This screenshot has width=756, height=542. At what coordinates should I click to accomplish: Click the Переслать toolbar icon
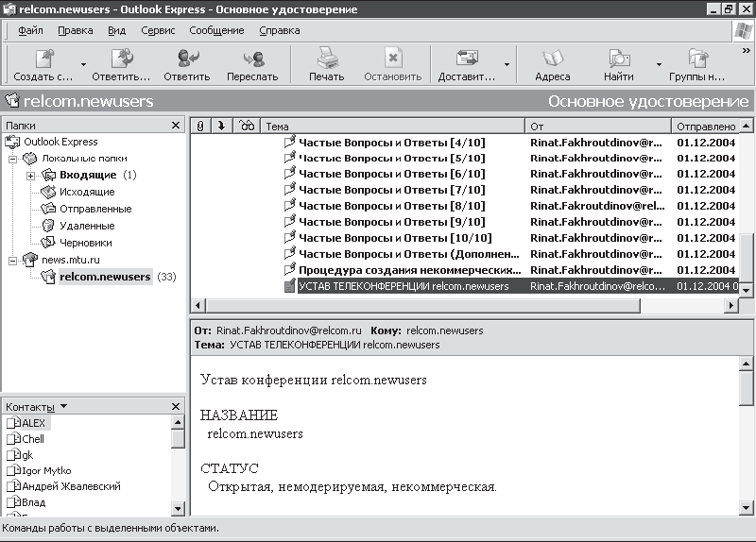pos(253,59)
